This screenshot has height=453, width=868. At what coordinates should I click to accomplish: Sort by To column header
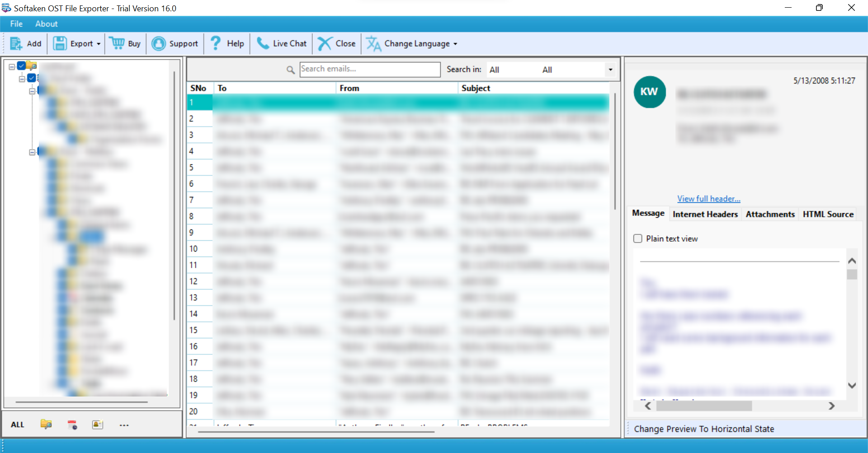point(275,88)
